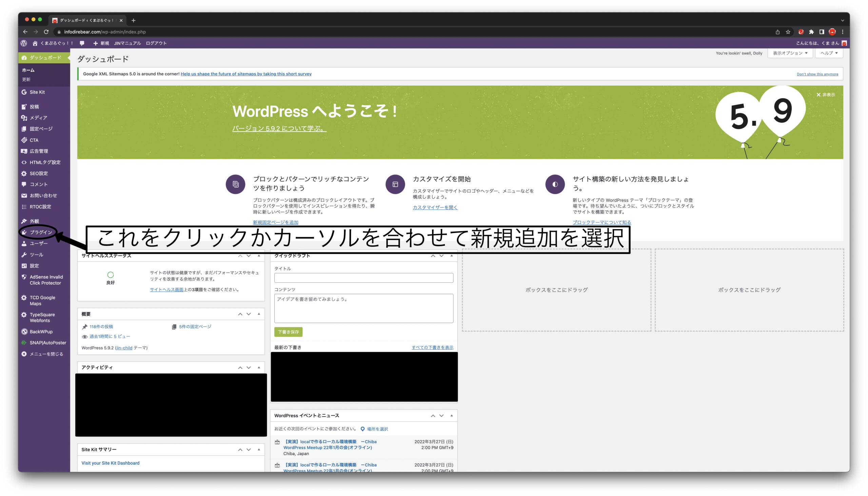Open 更新 (Updates) submenu item
Image resolution: width=868 pixels, height=496 pixels.
click(x=26, y=79)
